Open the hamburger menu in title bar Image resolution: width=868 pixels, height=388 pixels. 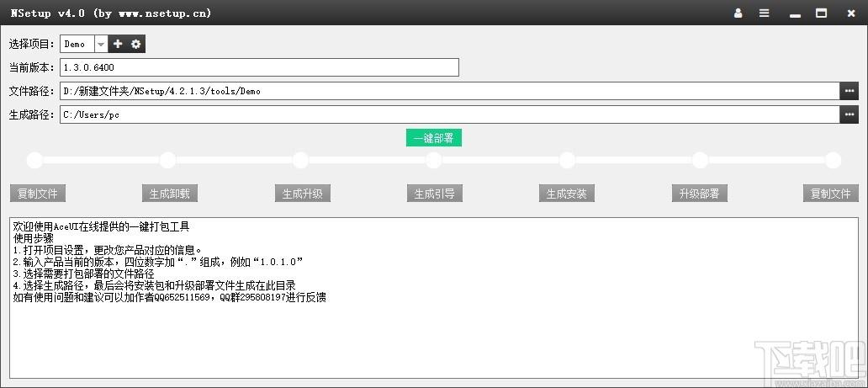[x=765, y=13]
